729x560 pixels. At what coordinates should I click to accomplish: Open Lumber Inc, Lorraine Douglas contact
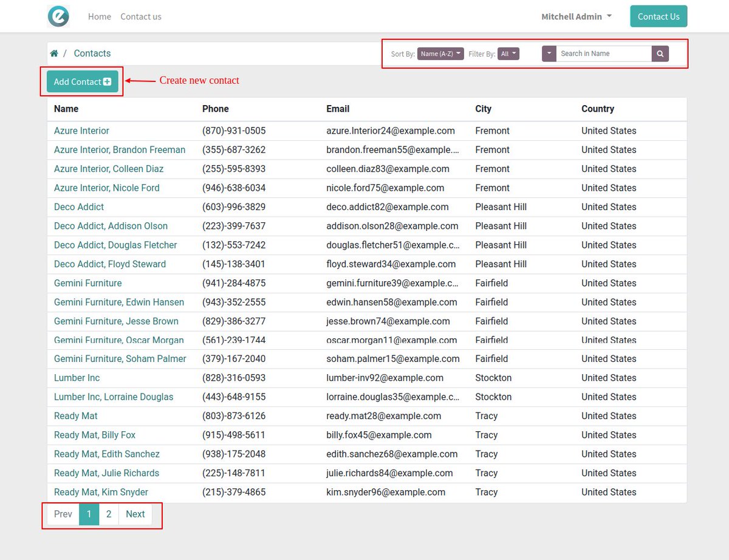pos(114,397)
